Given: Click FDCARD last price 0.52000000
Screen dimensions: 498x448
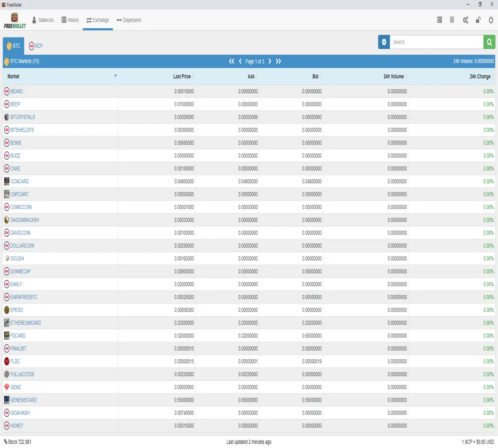Looking at the screenshot, I should pos(184,336).
